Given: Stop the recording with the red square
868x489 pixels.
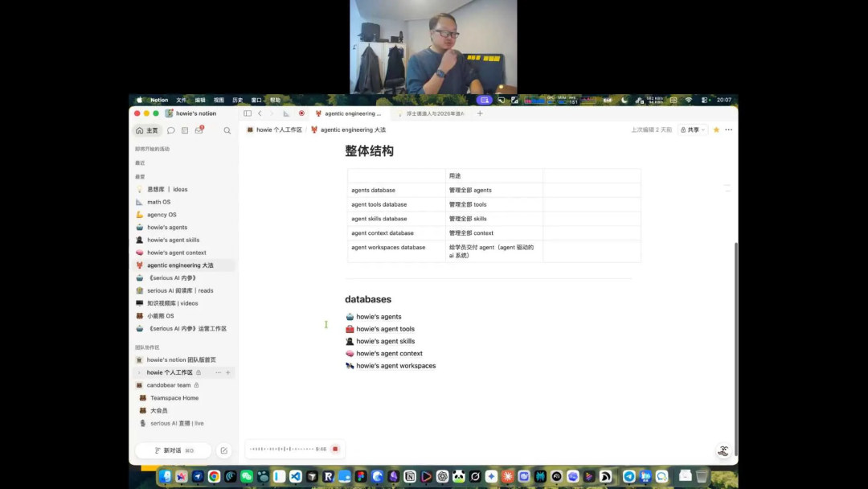Looking at the screenshot, I should click(x=335, y=449).
